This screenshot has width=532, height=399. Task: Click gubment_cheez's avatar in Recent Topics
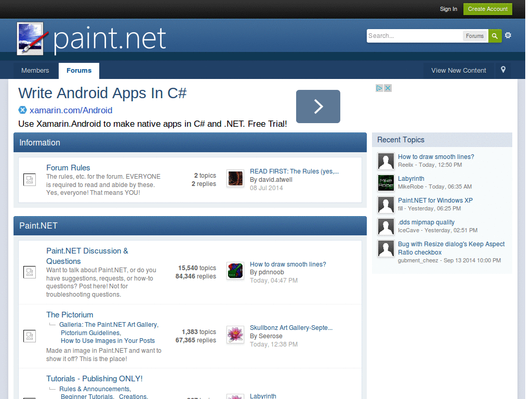pyautogui.click(x=386, y=248)
